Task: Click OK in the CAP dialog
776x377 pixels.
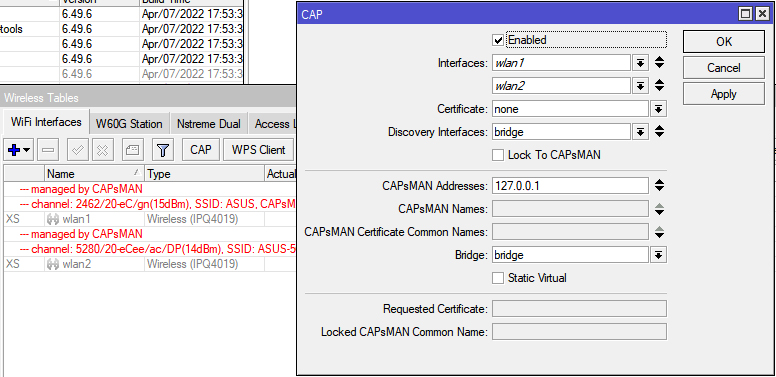Action: pyautogui.click(x=724, y=42)
